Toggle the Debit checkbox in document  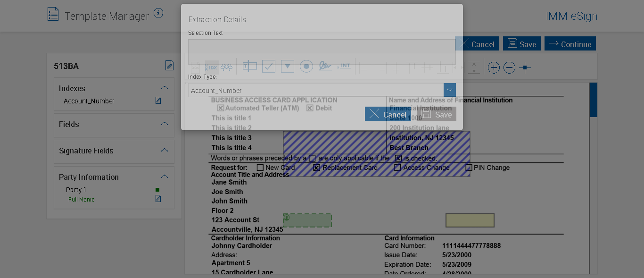tap(310, 108)
